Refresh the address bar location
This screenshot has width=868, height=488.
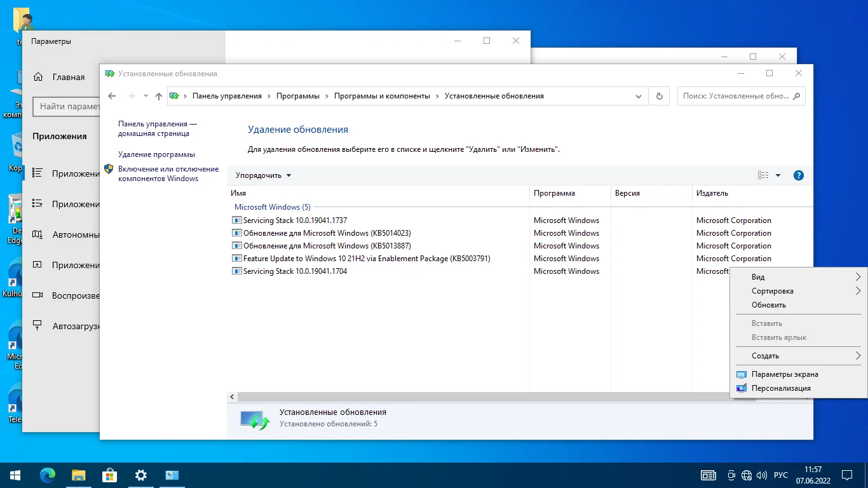tap(659, 96)
